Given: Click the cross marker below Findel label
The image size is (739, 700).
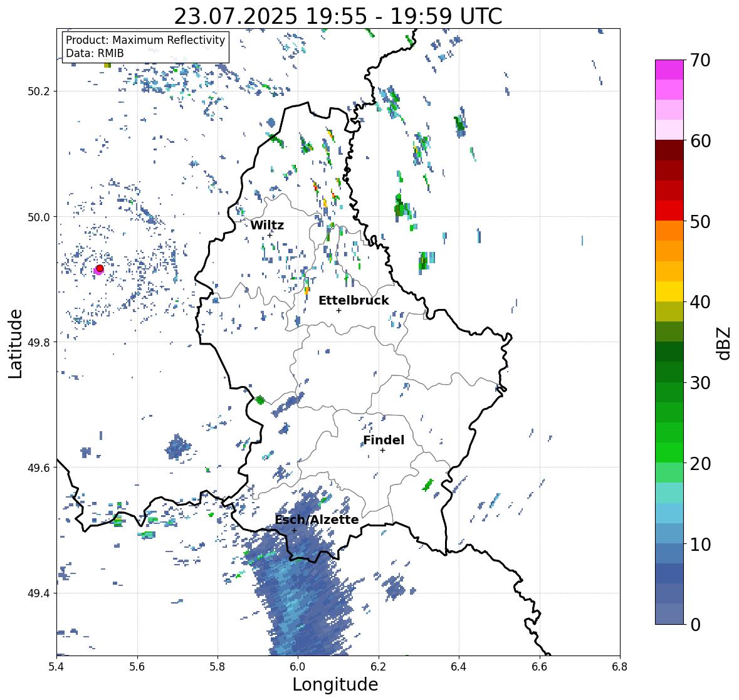Looking at the screenshot, I should (383, 451).
